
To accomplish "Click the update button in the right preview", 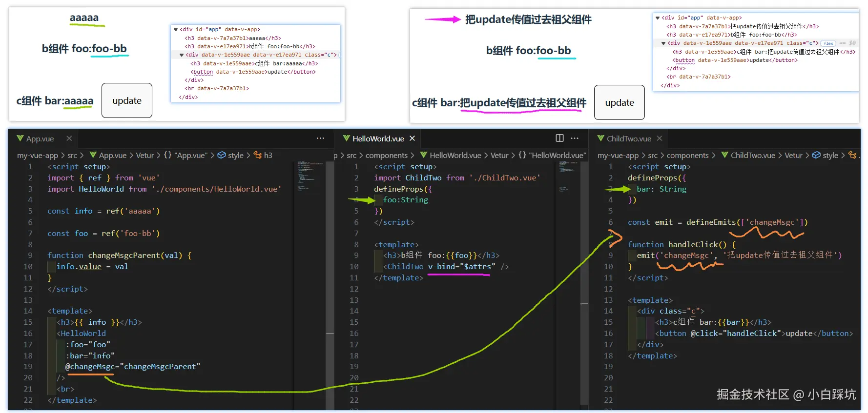I will pos(620,102).
